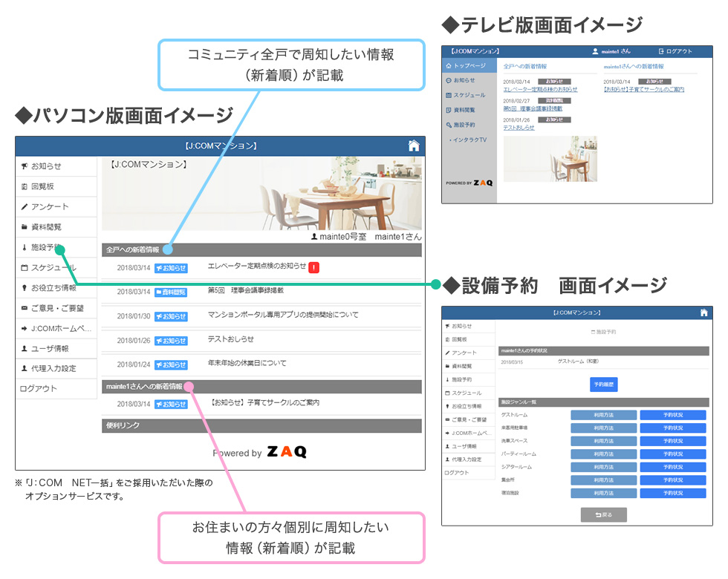The height and width of the screenshot is (579, 728).
Task: Select アンケート pencil icon in PC version sidebar
Action: pos(25,206)
